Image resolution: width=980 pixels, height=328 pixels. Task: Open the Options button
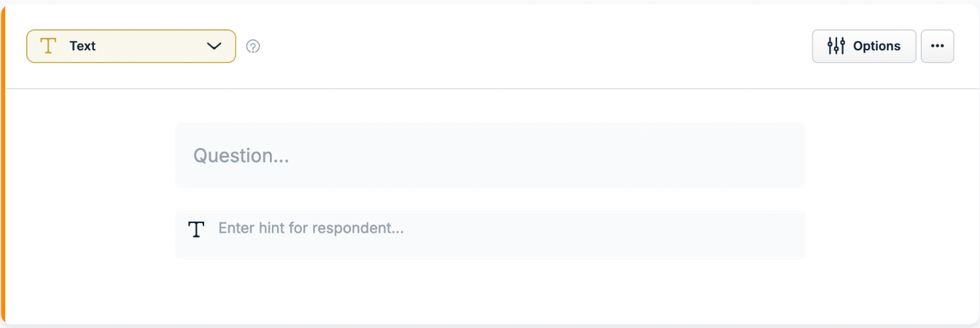pyautogui.click(x=864, y=46)
